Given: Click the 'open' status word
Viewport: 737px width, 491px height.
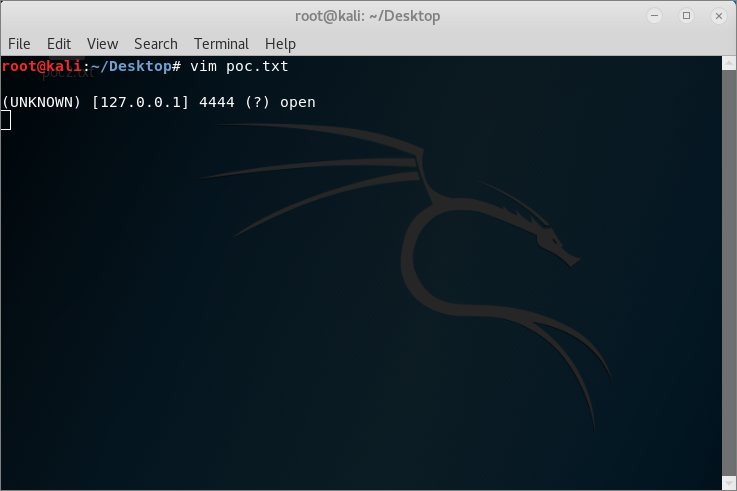Looking at the screenshot, I should pyautogui.click(x=298, y=102).
